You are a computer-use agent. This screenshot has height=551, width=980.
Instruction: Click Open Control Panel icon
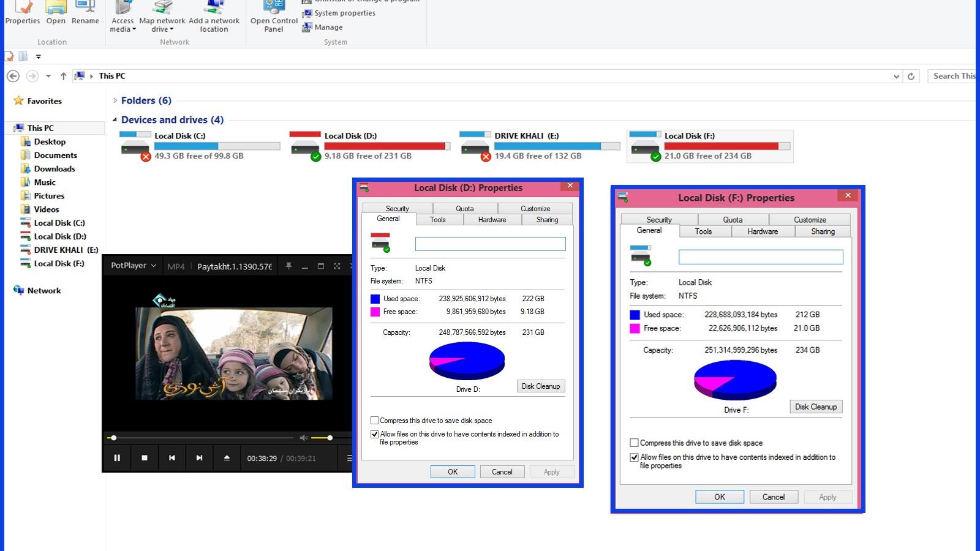pos(274,17)
